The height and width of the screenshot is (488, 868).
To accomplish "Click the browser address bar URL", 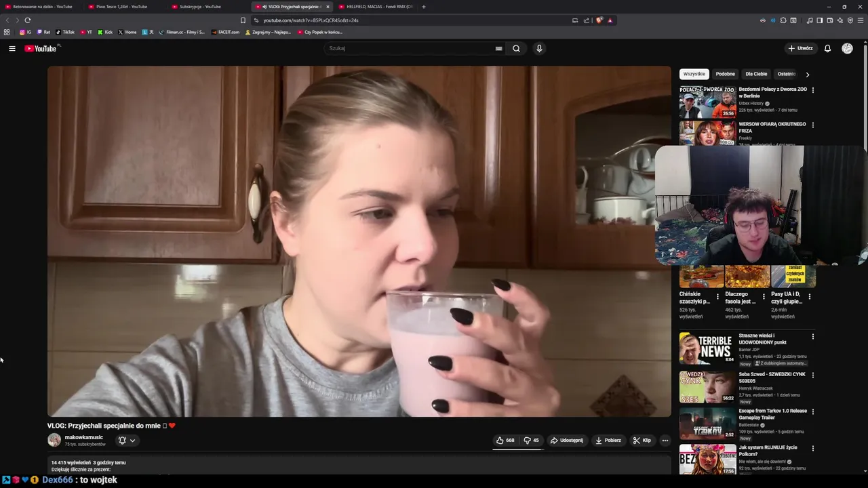I will 311,20.
